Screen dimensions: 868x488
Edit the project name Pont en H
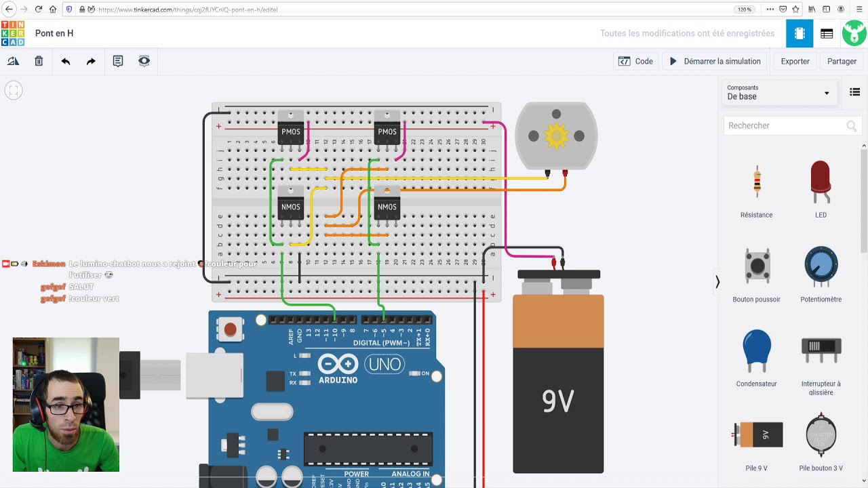coord(54,33)
